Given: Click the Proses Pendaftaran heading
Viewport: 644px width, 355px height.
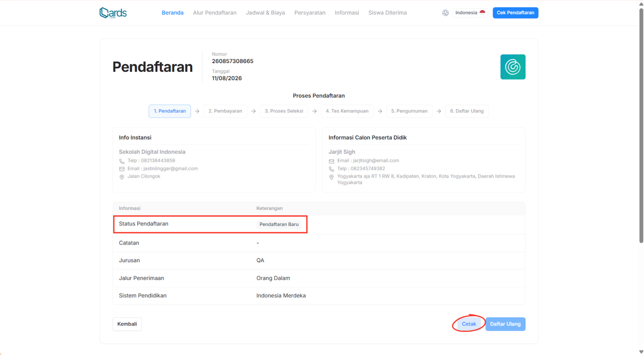Looking at the screenshot, I should 319,96.
